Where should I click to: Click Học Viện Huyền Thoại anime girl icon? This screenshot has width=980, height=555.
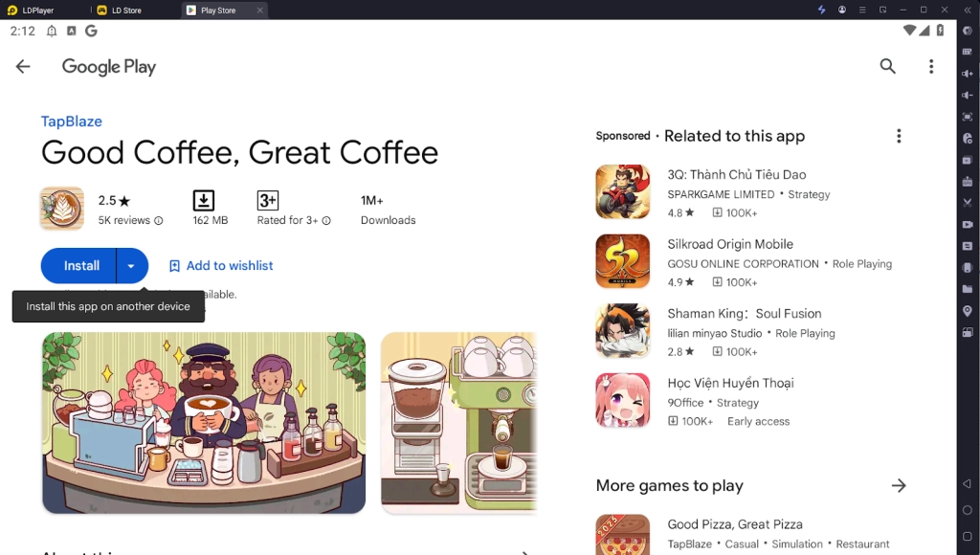coord(622,399)
